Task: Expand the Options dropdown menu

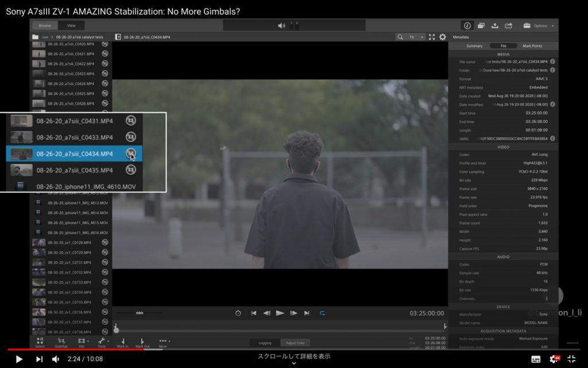Action: pos(539,25)
